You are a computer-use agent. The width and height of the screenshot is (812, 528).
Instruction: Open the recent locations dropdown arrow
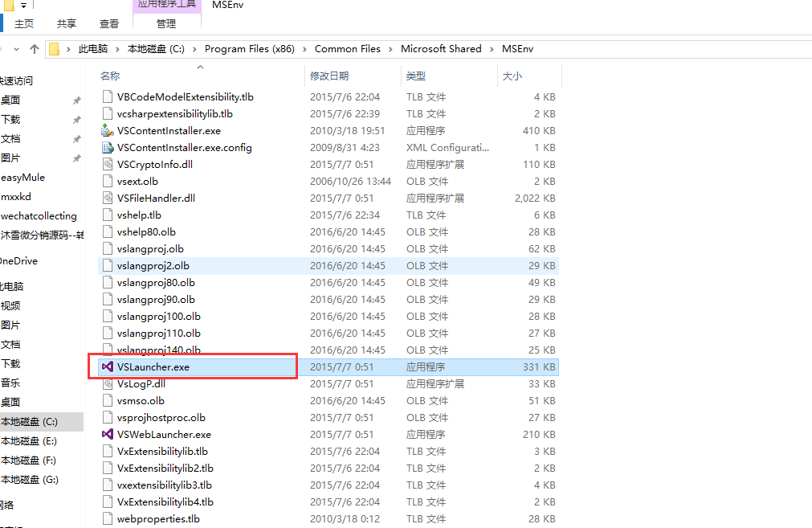pyautogui.click(x=17, y=49)
